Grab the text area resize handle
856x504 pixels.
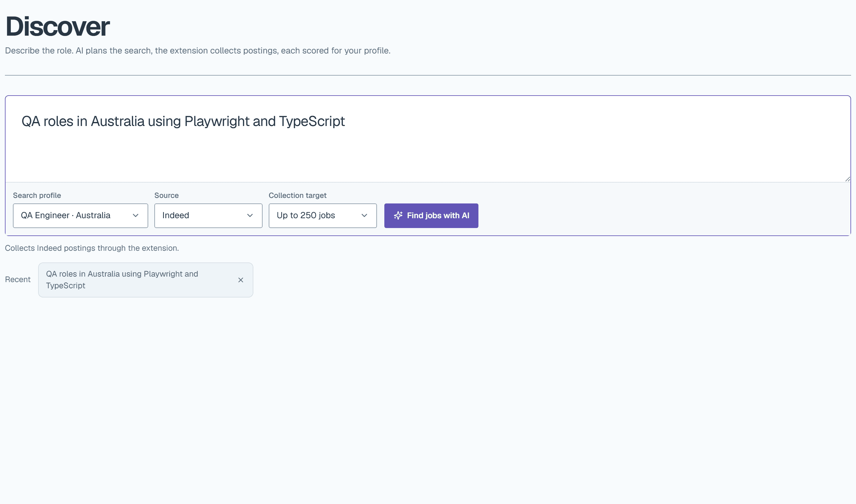pos(847,179)
